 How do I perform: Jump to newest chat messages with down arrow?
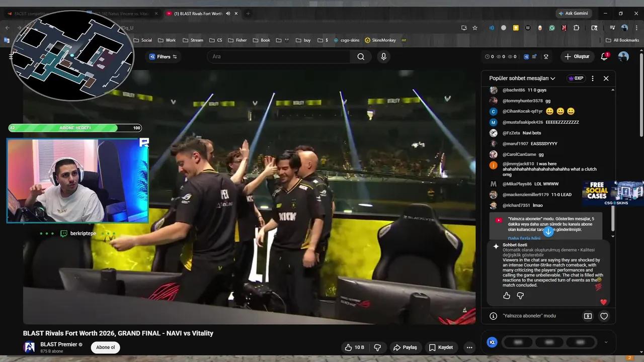point(548,232)
